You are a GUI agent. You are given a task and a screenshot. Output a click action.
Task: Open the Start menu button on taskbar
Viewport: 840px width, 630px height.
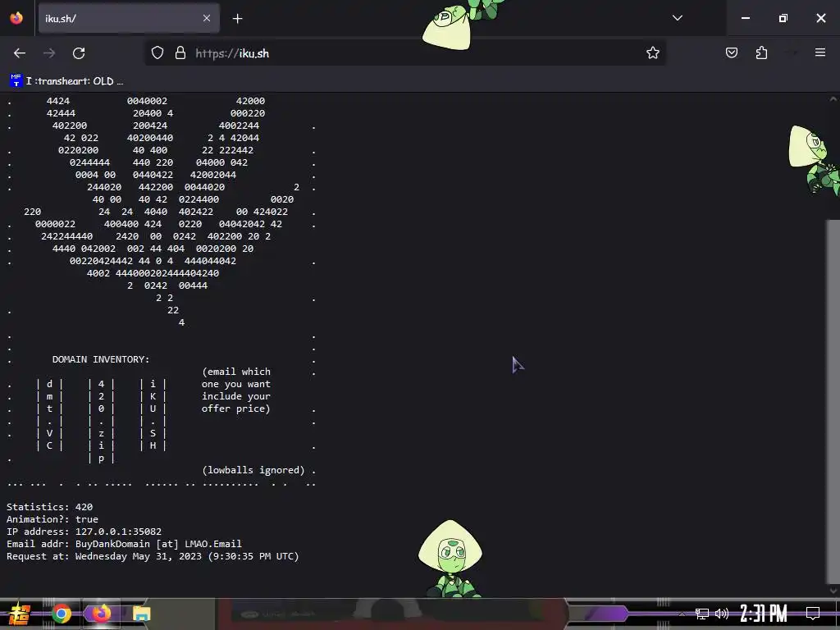coord(20,614)
